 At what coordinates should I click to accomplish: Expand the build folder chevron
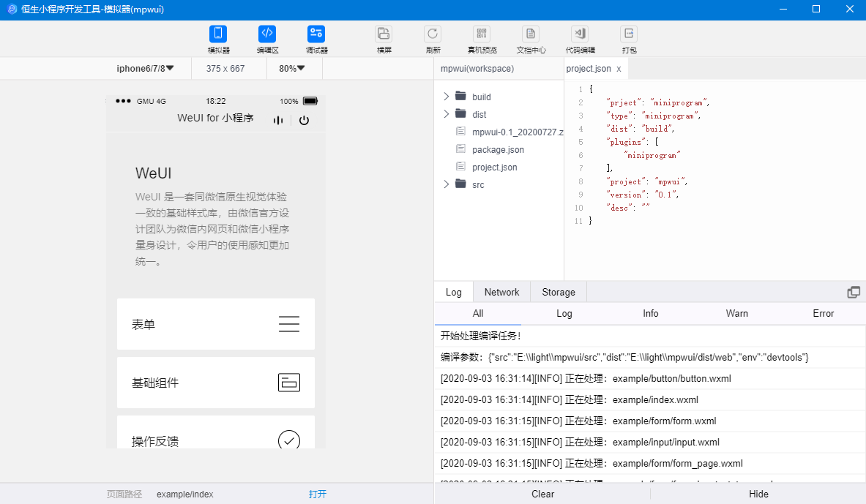point(447,96)
